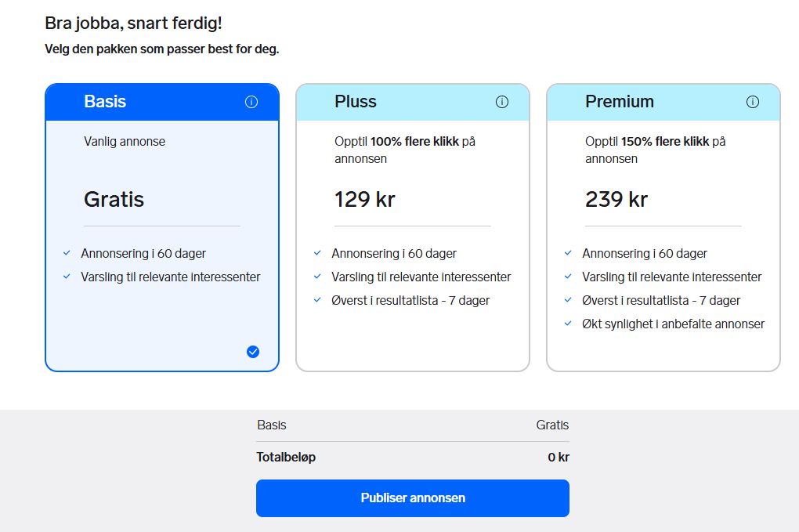Select the Premium package header
This screenshot has width=799, height=532.
coord(619,102)
